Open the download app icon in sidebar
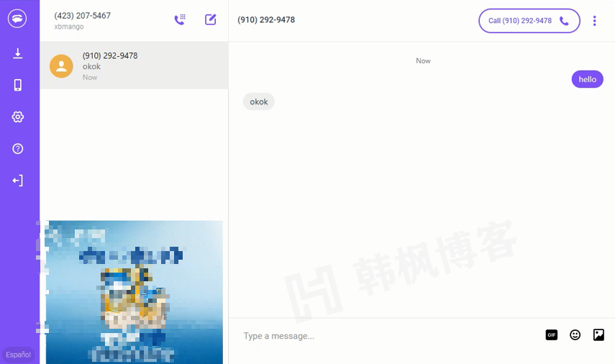615x364 pixels. coord(18,53)
